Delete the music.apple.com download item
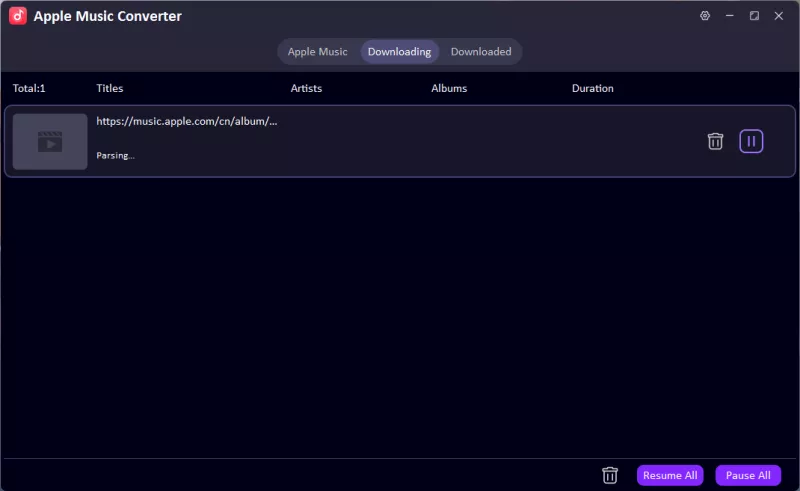Screen dimensions: 800x491 pos(715,141)
